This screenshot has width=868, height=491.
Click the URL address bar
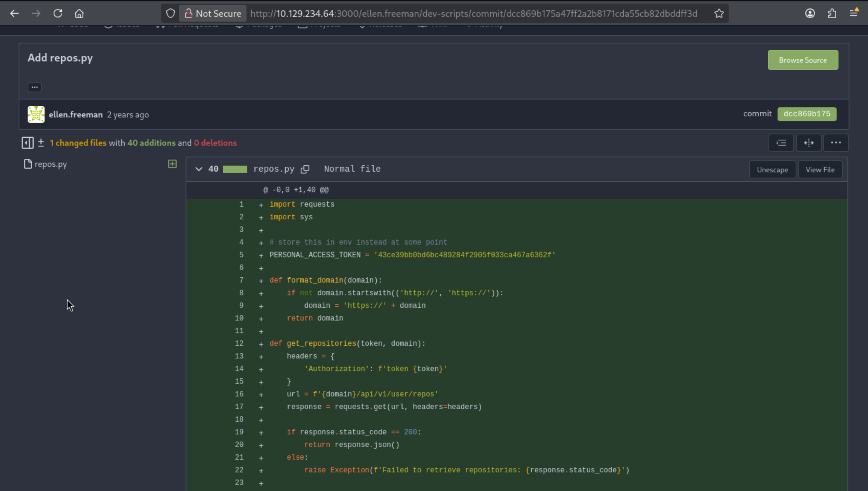472,14
